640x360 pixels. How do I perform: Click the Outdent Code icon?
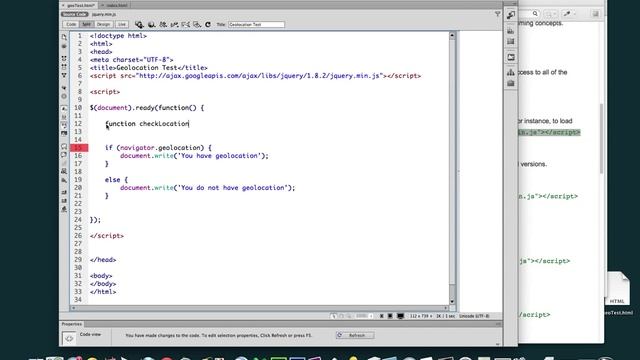click(x=64, y=201)
